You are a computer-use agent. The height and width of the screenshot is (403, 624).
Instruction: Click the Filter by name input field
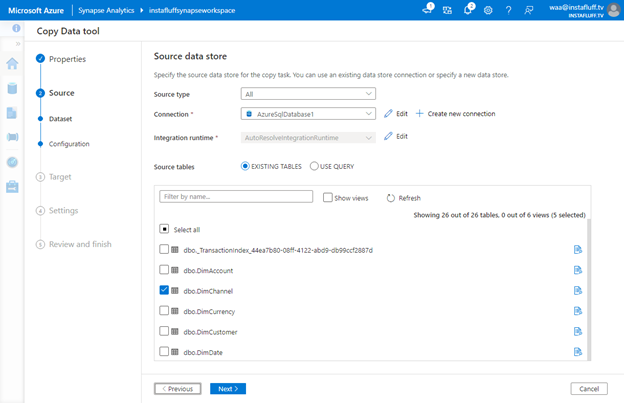click(236, 197)
